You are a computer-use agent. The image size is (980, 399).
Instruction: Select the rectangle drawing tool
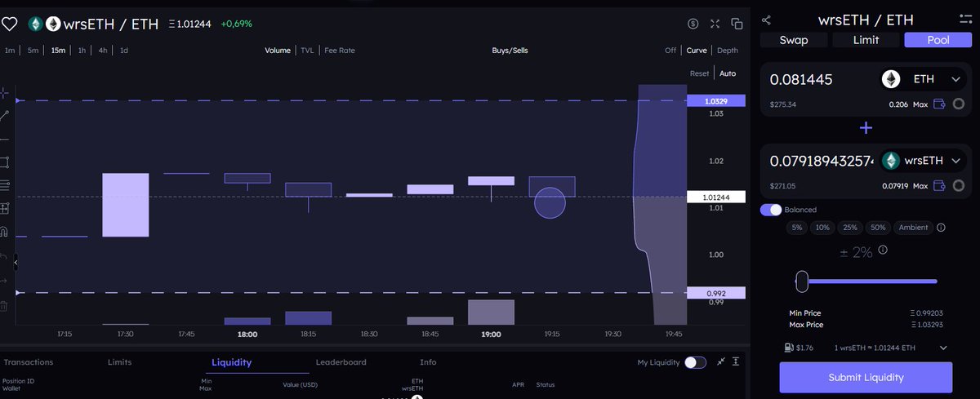tap(4, 162)
